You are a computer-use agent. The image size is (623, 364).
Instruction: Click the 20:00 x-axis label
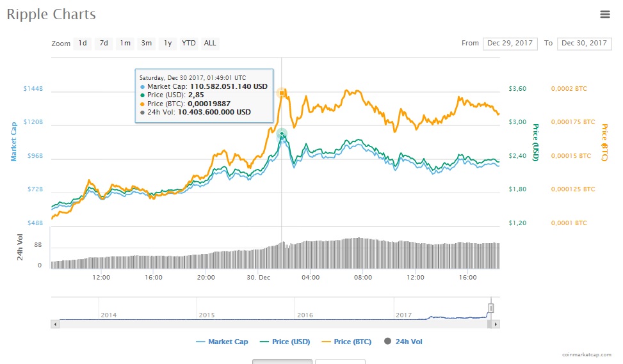[x=206, y=277]
